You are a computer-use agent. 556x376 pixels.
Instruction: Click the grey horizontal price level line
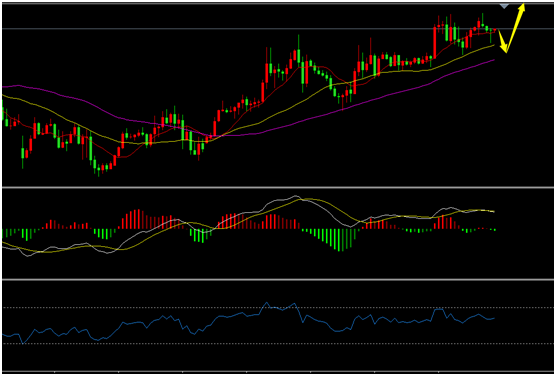click(x=278, y=28)
